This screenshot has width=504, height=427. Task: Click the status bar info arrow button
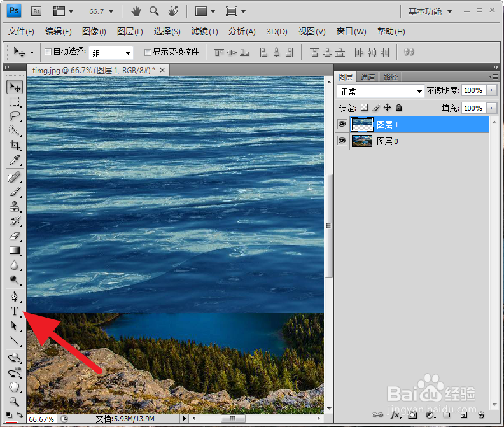pyautogui.click(x=184, y=419)
